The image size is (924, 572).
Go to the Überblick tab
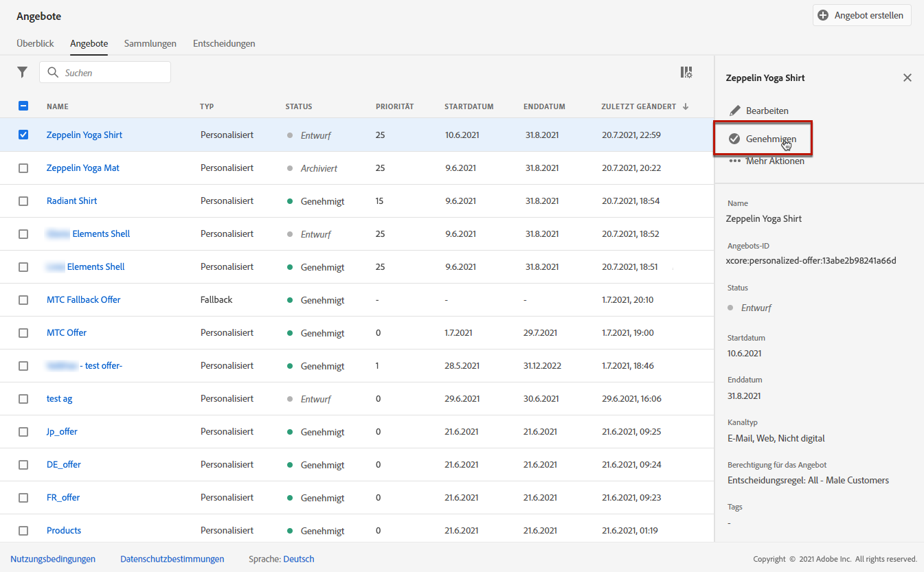tap(35, 43)
